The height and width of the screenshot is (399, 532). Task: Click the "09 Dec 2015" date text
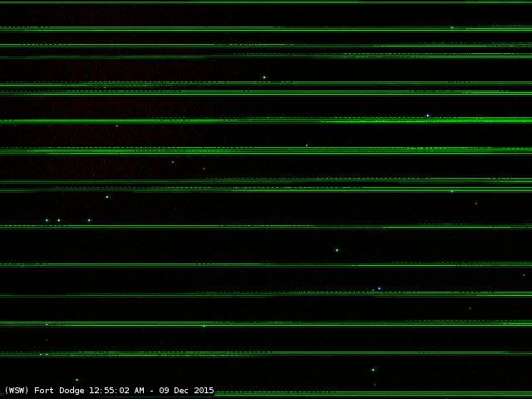pyautogui.click(x=186, y=390)
